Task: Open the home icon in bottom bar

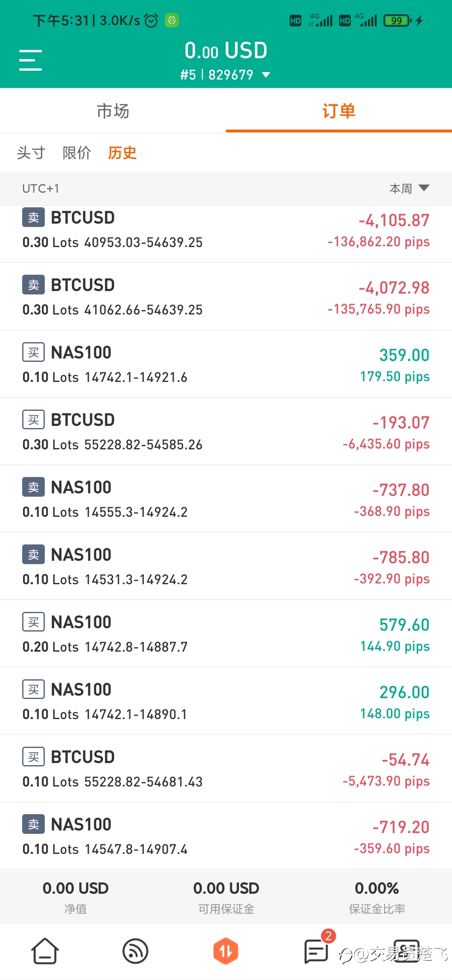Action: coord(45,951)
